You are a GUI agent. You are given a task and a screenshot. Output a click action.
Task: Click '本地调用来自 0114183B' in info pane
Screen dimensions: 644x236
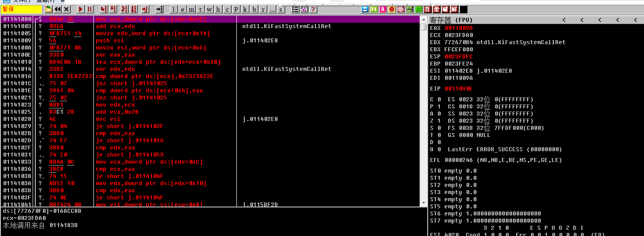[x=40, y=225]
